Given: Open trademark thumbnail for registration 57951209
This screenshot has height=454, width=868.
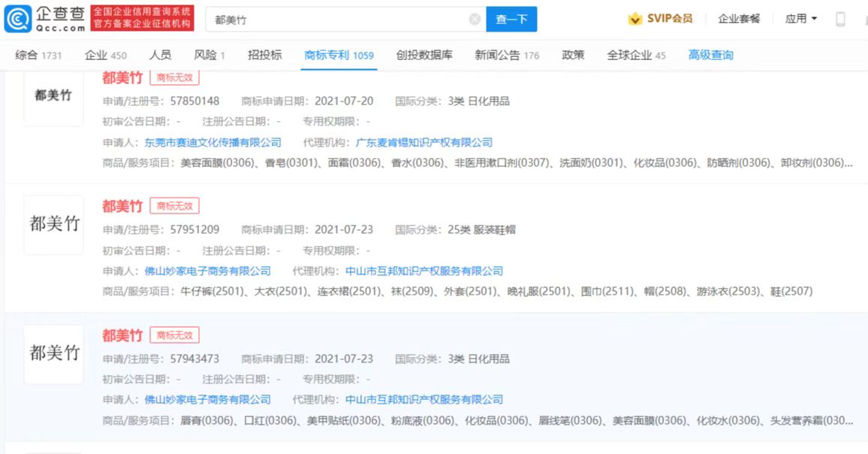Looking at the screenshot, I should (54, 225).
